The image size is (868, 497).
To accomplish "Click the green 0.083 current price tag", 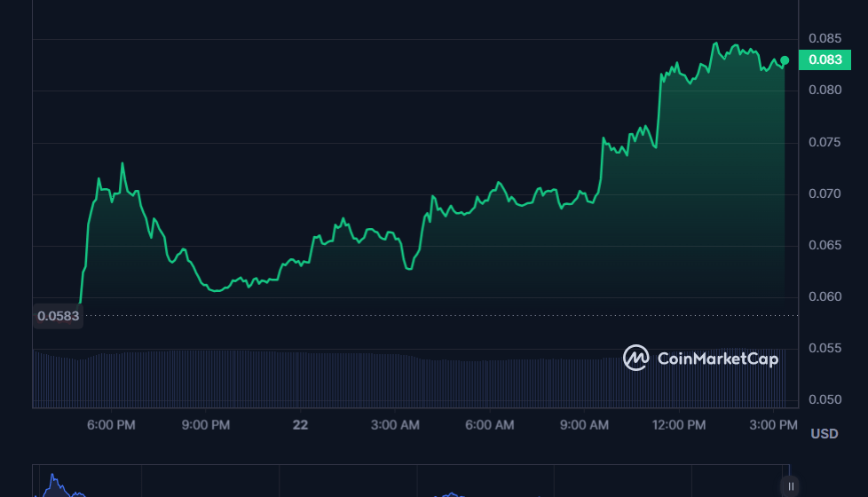I will pyautogui.click(x=825, y=59).
